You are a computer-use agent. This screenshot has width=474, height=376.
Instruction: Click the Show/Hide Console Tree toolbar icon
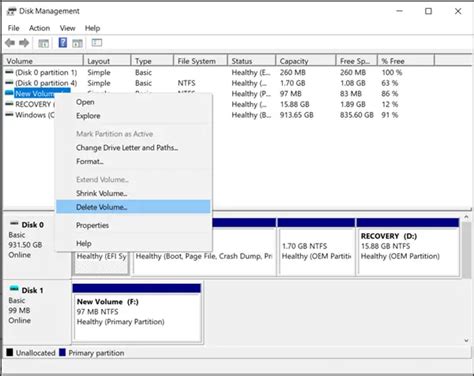coord(43,43)
